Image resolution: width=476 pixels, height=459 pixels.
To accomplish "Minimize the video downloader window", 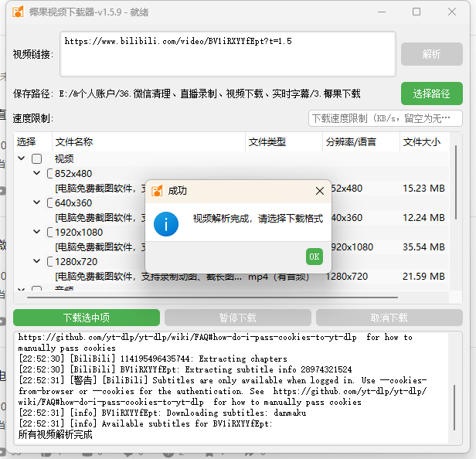I will click(382, 12).
